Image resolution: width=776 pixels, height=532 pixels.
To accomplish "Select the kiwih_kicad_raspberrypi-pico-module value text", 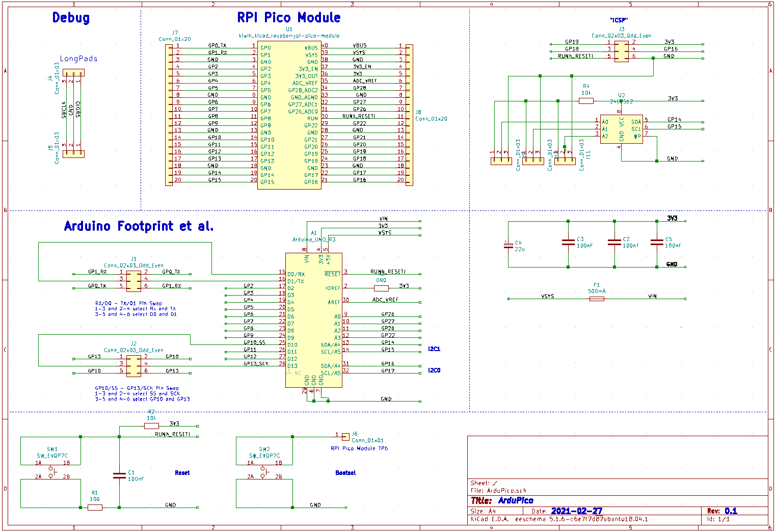I will [289, 36].
